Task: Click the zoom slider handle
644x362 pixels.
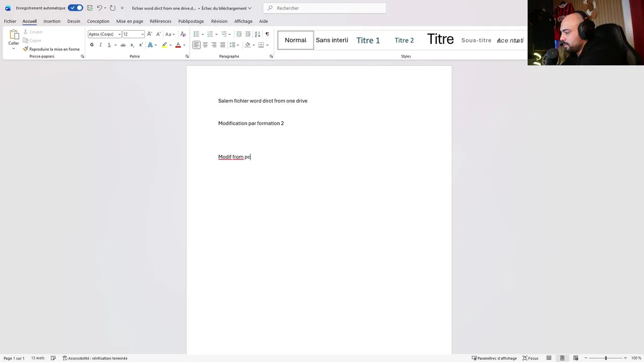Action: [x=606, y=358]
